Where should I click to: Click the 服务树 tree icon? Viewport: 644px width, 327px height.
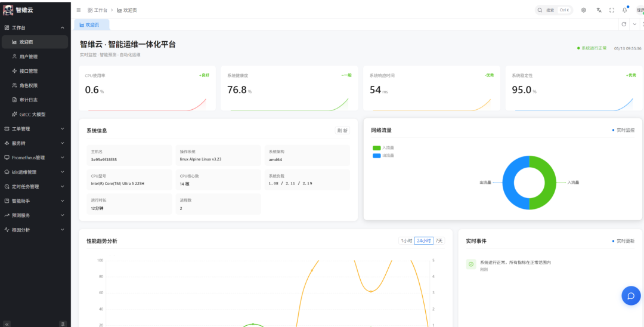pyautogui.click(x=7, y=143)
